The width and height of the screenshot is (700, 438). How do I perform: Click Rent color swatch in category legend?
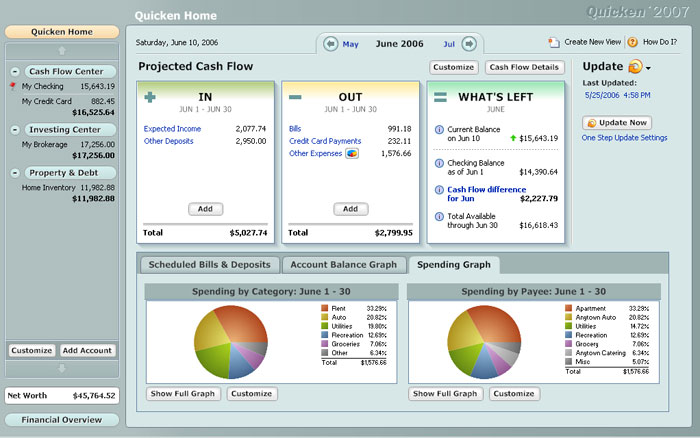click(x=325, y=308)
